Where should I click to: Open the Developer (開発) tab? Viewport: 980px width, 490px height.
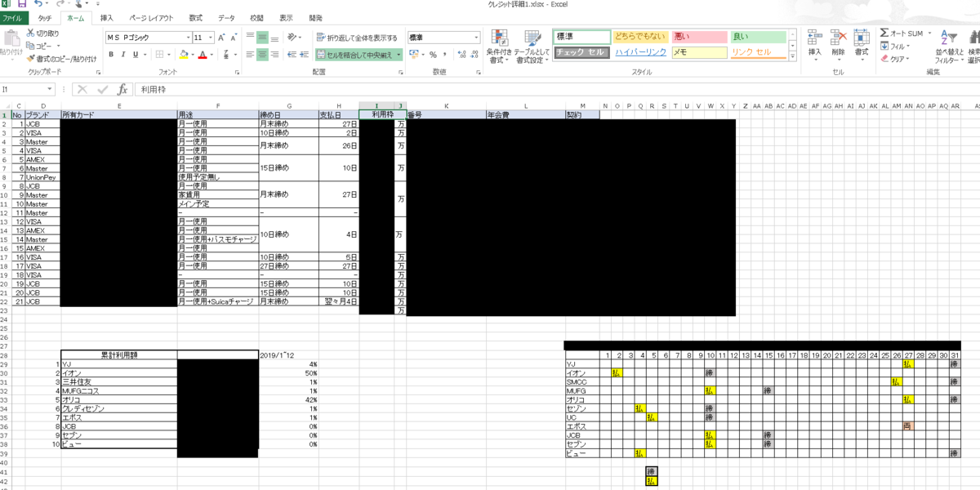(315, 17)
